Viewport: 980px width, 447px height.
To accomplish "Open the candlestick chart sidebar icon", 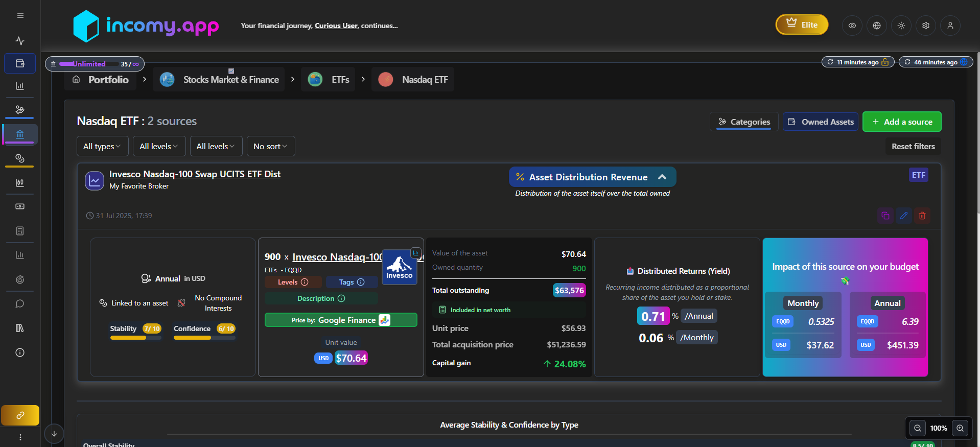I will coord(20,182).
